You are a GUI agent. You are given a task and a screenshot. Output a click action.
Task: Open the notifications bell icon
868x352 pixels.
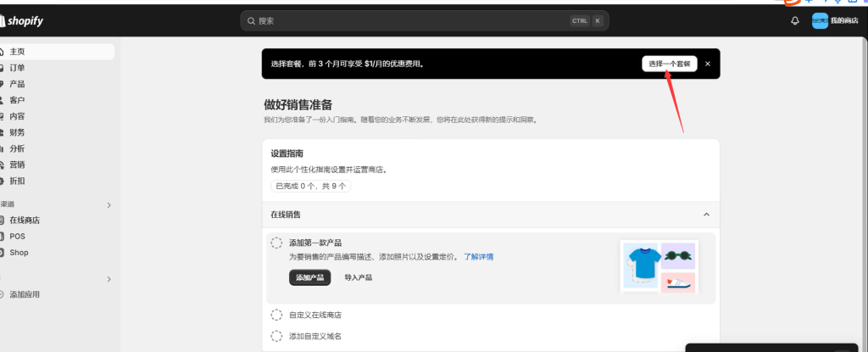[795, 20]
